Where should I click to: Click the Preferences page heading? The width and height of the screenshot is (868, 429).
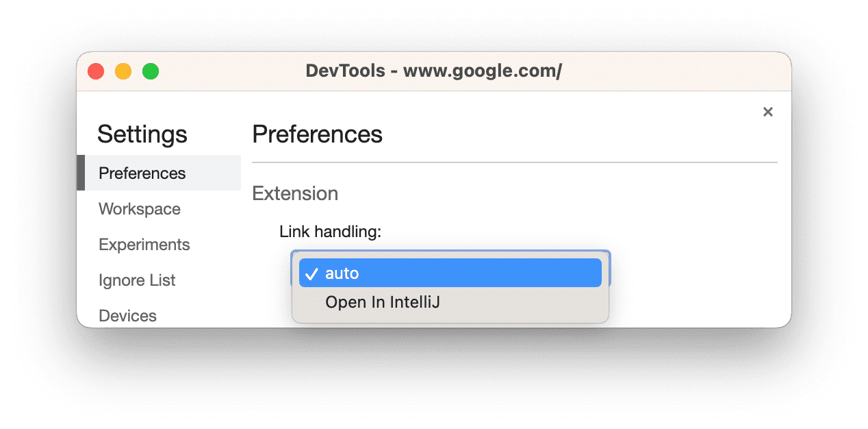pos(317,134)
